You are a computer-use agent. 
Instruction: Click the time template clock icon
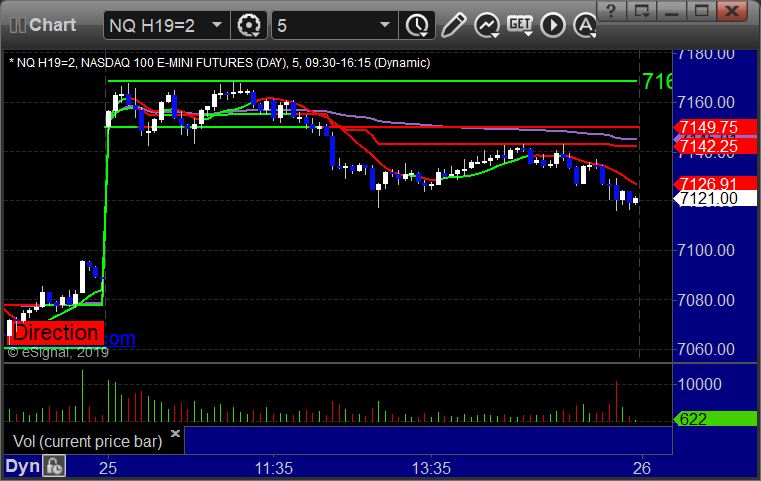[x=415, y=23]
